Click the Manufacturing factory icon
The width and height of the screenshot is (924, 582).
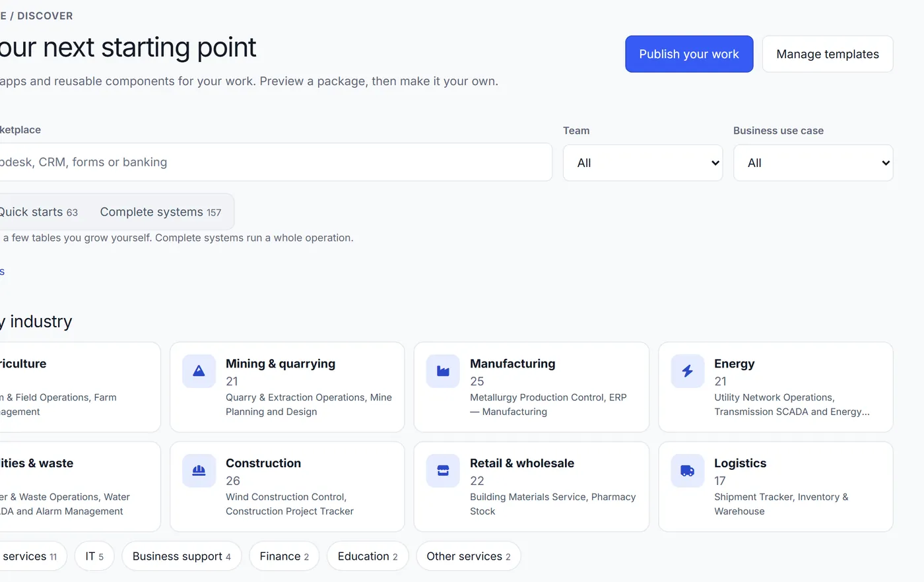pyautogui.click(x=443, y=371)
